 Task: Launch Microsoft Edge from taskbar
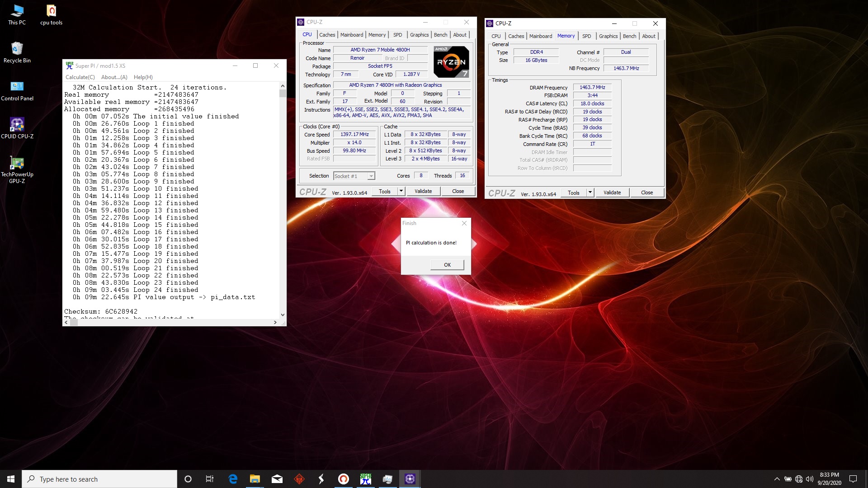click(x=233, y=479)
